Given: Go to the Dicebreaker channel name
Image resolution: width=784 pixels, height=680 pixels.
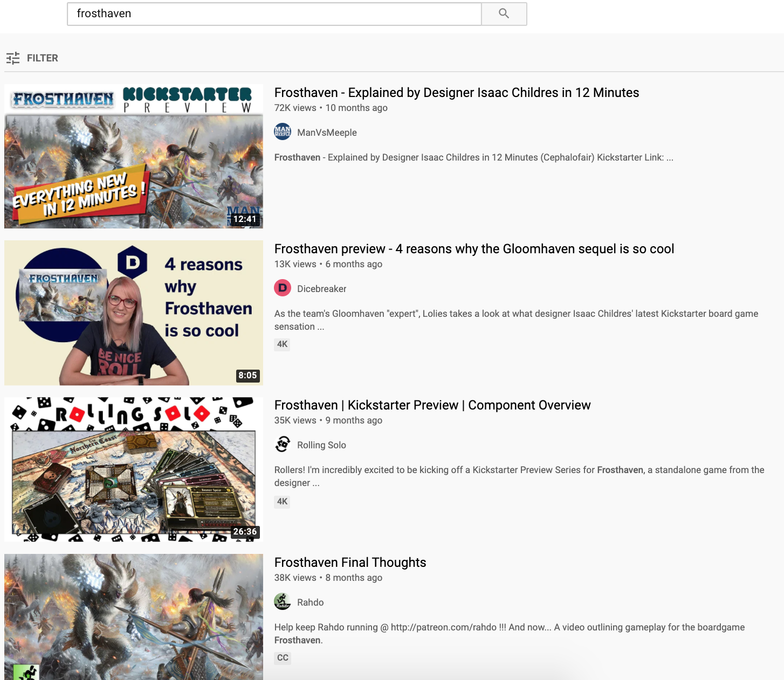Looking at the screenshot, I should point(321,289).
